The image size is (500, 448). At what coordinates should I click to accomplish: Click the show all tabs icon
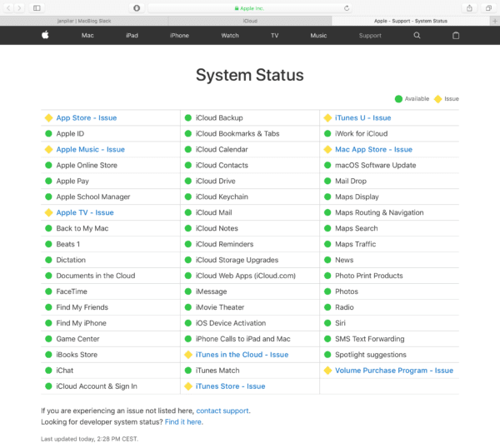pyautogui.click(x=489, y=7)
